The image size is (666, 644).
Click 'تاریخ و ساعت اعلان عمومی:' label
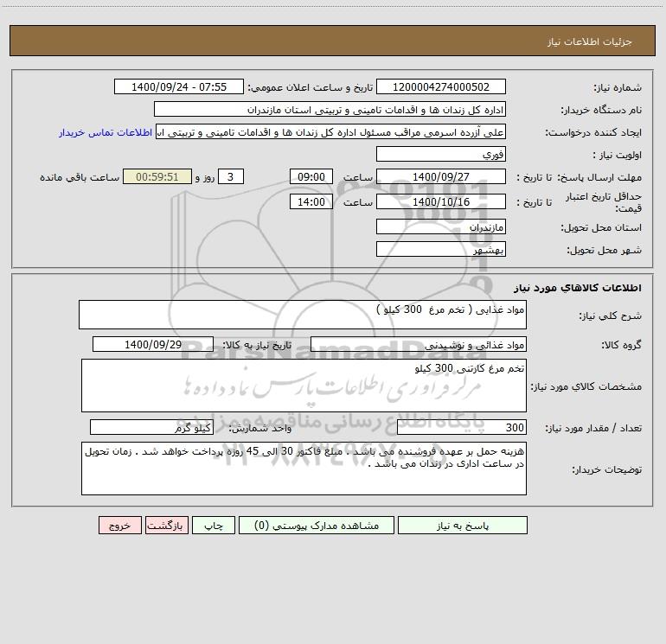310,87
